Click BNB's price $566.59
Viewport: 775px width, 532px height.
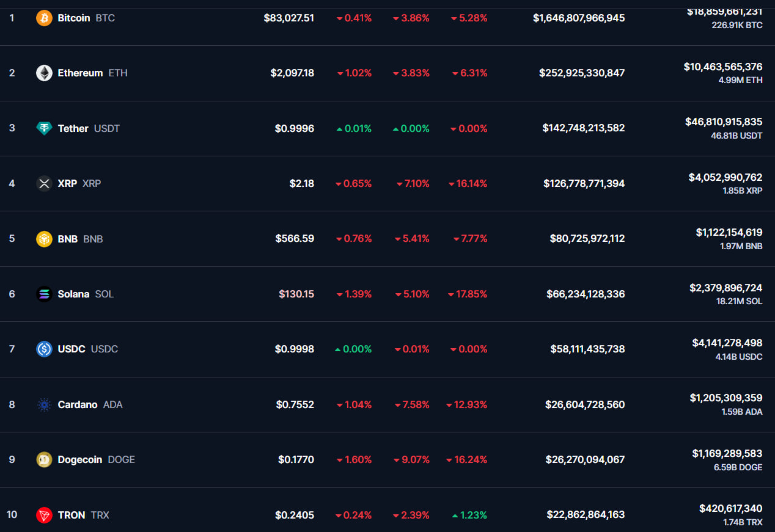click(295, 239)
